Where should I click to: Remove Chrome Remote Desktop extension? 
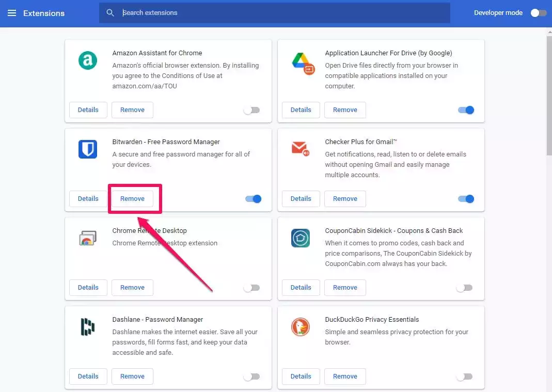click(x=132, y=287)
